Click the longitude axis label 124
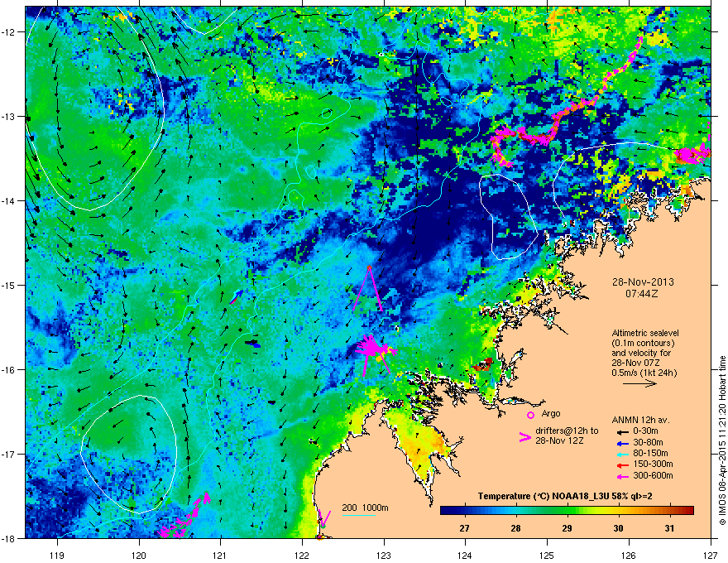The width and height of the screenshot is (728, 563). [x=466, y=555]
